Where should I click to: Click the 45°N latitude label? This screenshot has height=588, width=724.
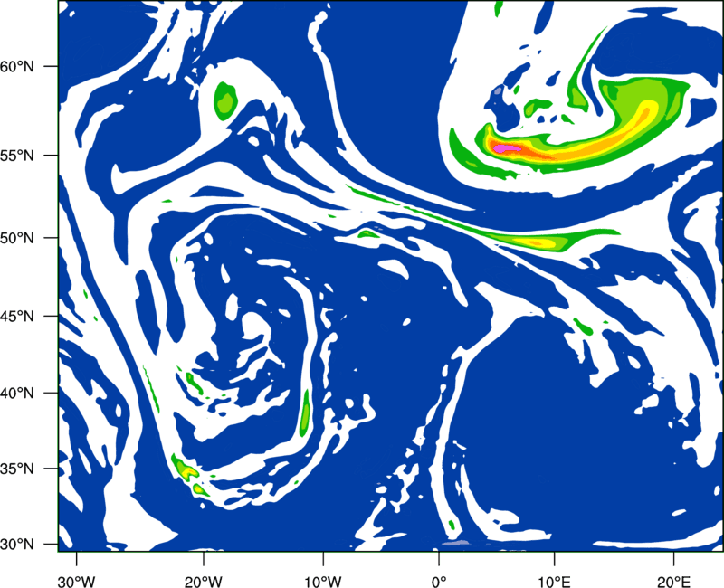(17, 317)
